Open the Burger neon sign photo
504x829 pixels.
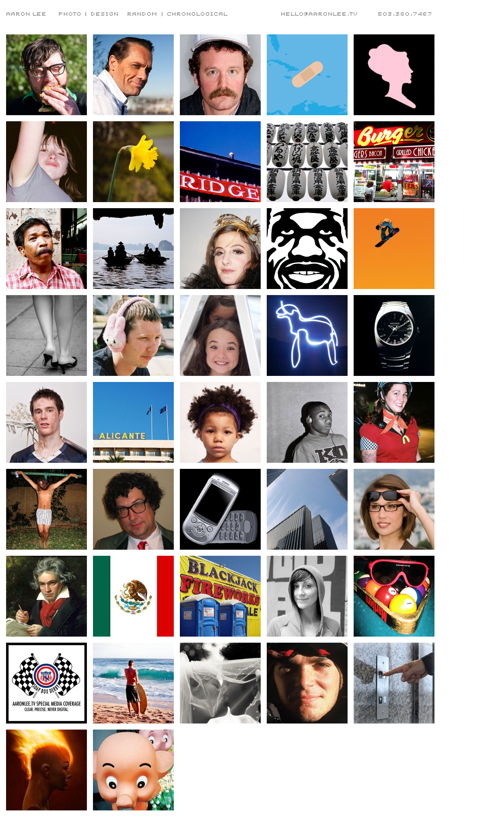click(394, 162)
